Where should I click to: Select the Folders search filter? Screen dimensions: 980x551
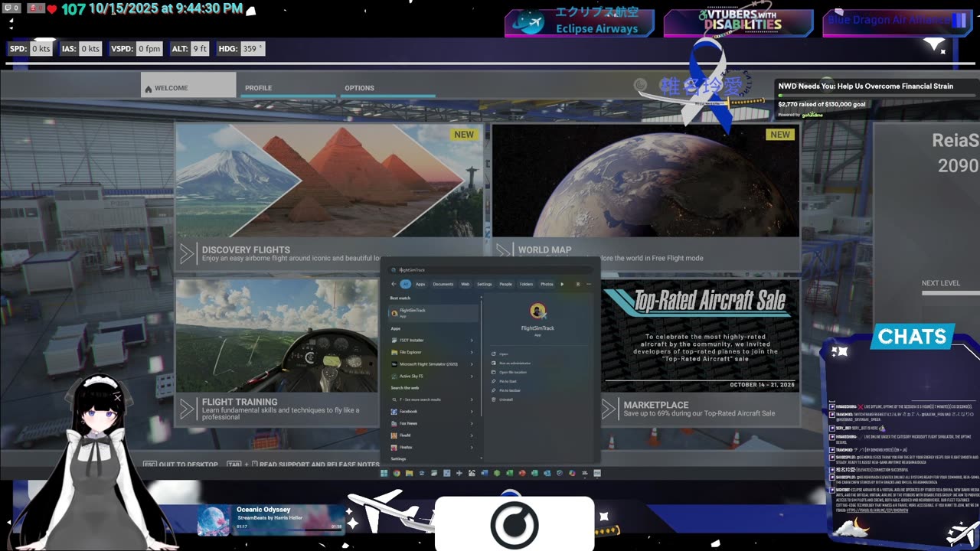click(526, 284)
